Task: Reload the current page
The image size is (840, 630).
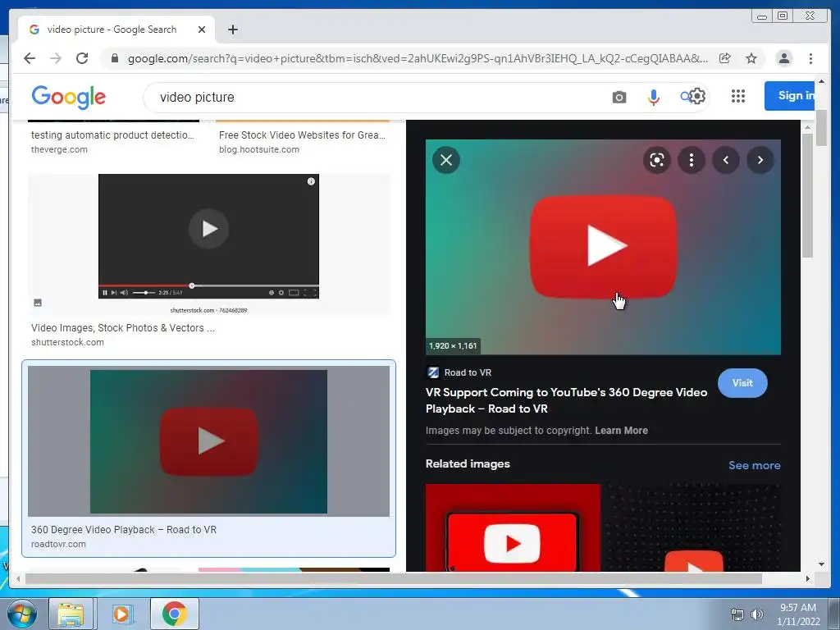Action: [82, 58]
